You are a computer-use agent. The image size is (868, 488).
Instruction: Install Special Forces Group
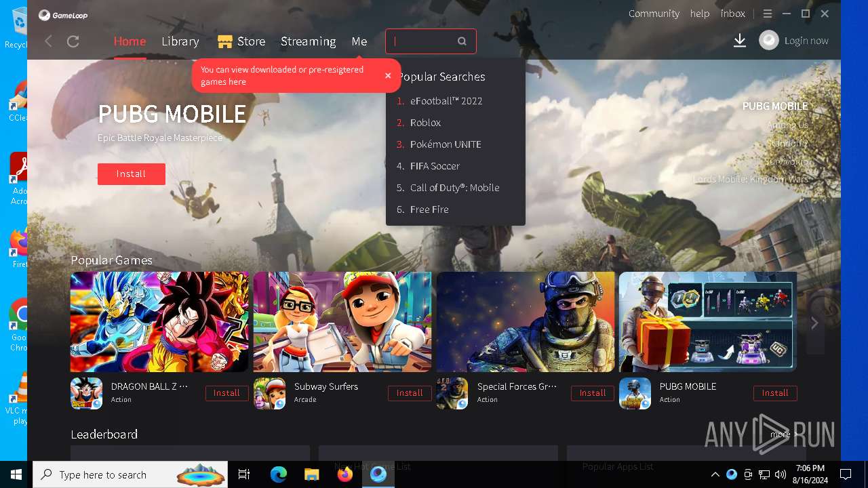[593, 393]
